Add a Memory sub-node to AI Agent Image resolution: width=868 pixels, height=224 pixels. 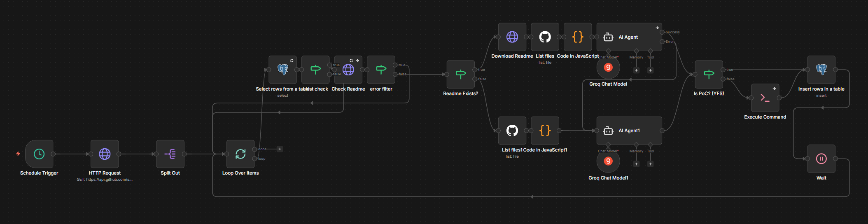(636, 70)
